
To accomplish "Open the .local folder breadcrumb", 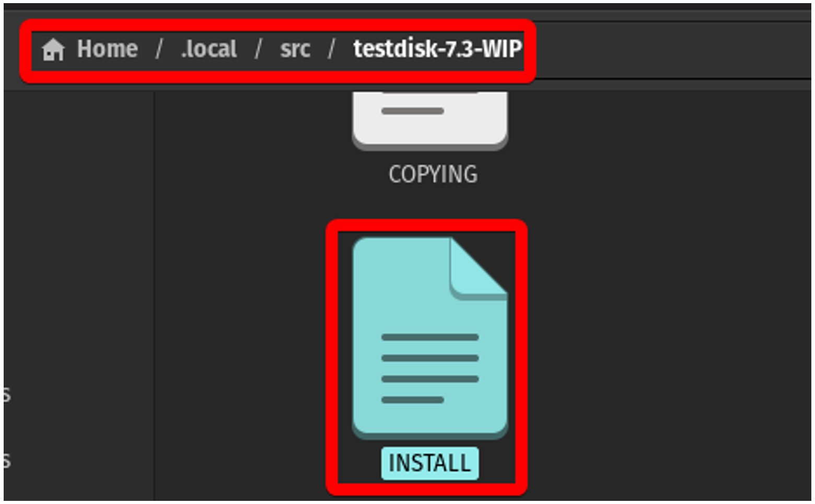I will (209, 49).
